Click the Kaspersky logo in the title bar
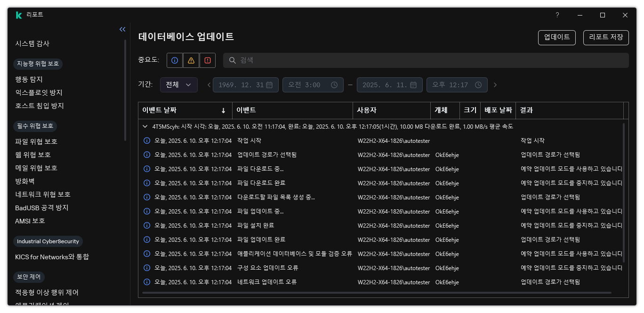Viewport: 644px width, 313px height. [x=18, y=15]
